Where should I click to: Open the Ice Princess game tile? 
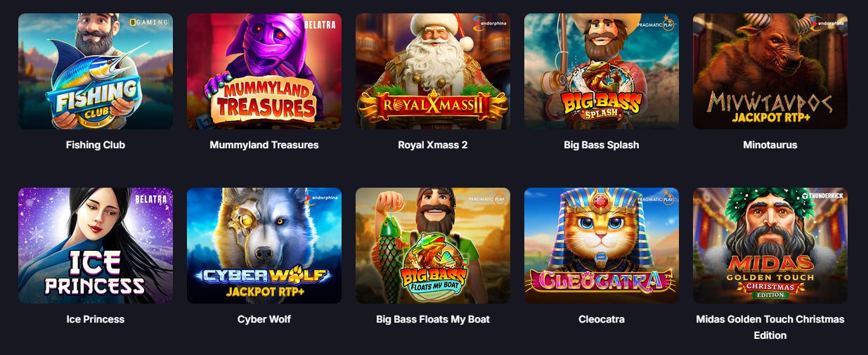96,245
